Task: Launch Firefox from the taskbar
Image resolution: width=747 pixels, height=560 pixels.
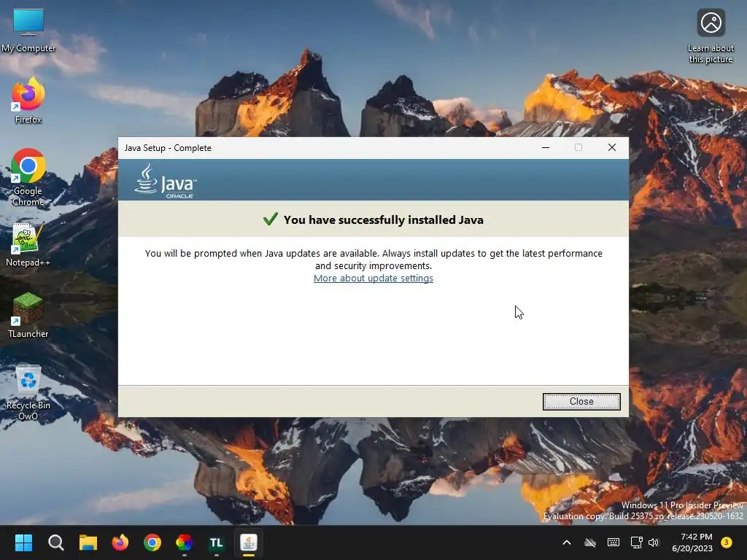Action: click(x=120, y=542)
